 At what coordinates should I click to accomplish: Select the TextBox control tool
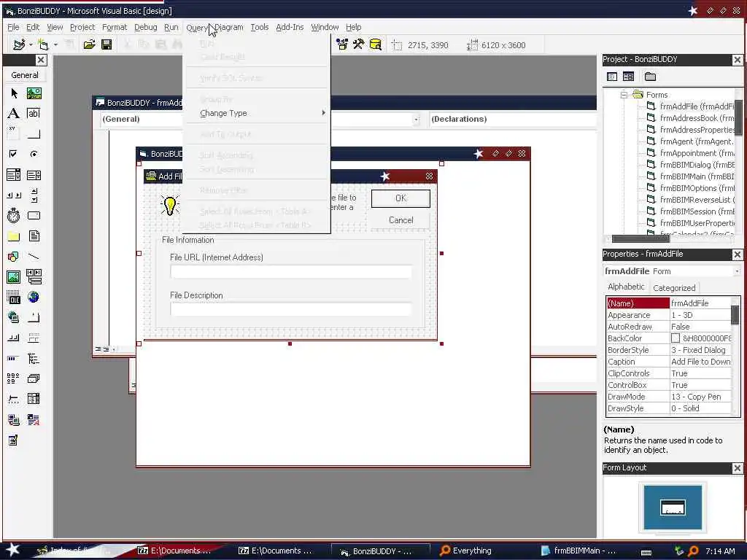coord(34,113)
